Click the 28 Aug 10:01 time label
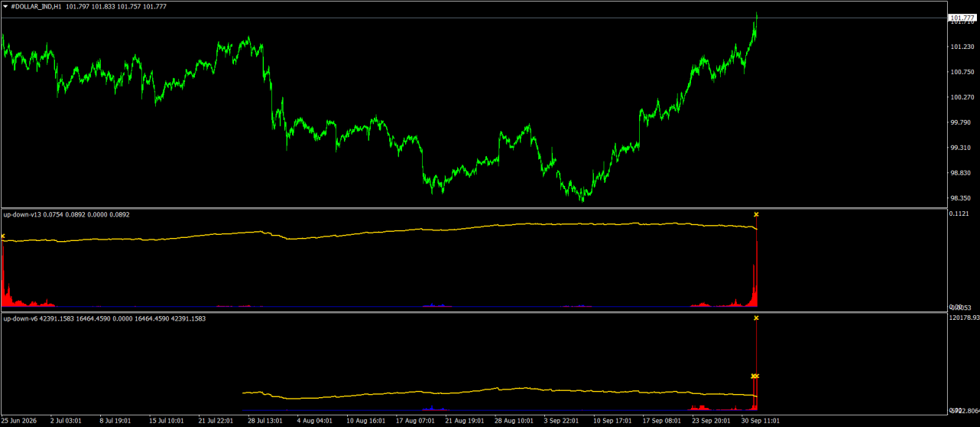Image resolution: width=980 pixels, height=427 pixels. [514, 420]
